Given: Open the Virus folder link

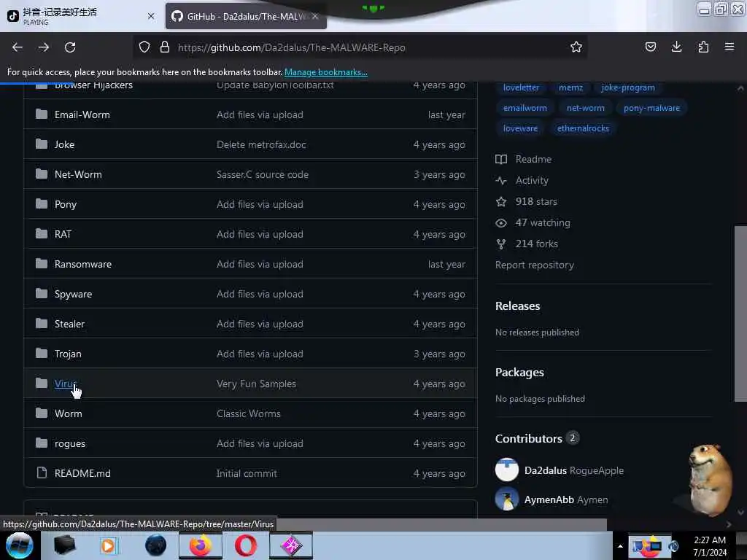Looking at the screenshot, I should 65,384.
